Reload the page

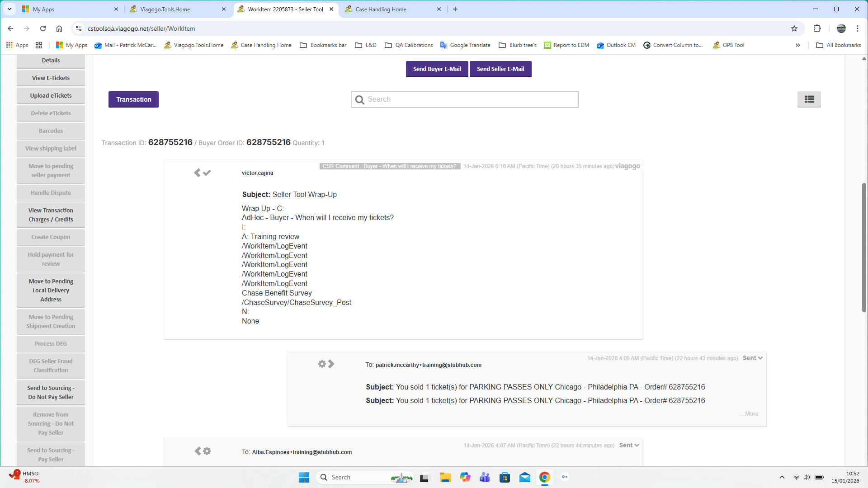[43, 28]
